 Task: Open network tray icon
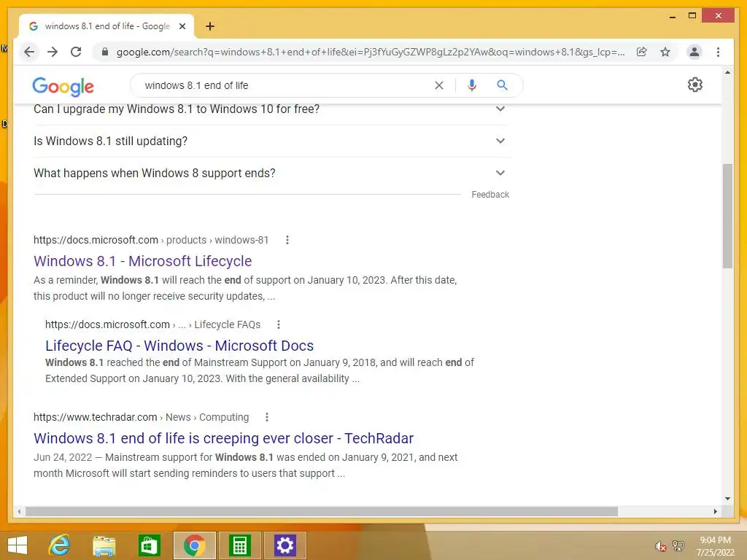678,545
